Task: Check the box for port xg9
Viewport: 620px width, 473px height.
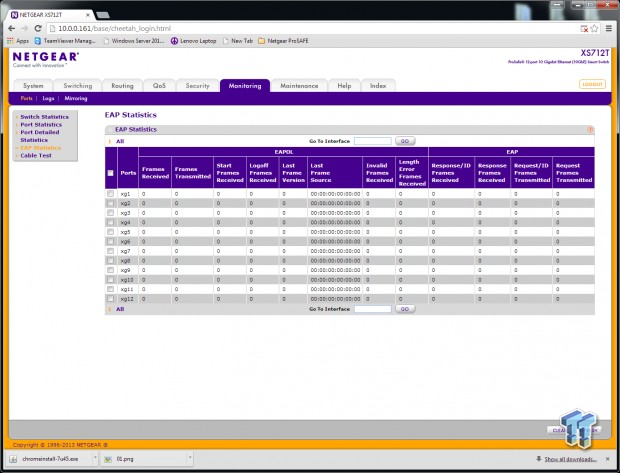Action: (x=110, y=270)
